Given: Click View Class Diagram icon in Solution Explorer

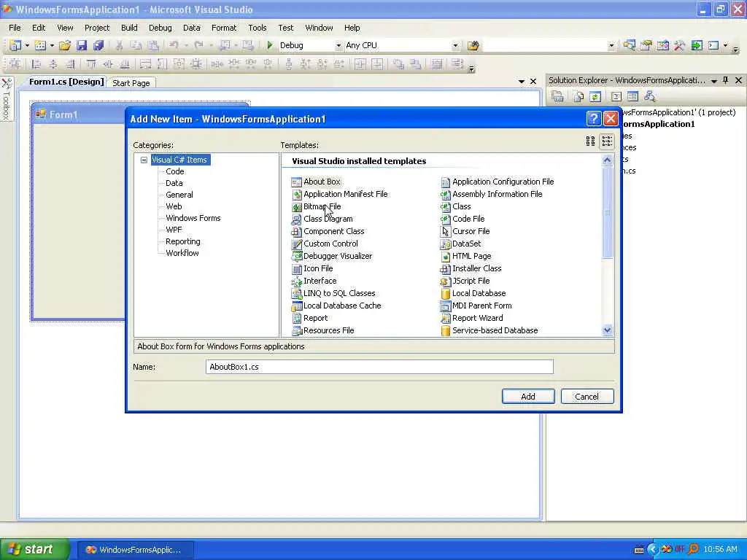Looking at the screenshot, I should (650, 97).
